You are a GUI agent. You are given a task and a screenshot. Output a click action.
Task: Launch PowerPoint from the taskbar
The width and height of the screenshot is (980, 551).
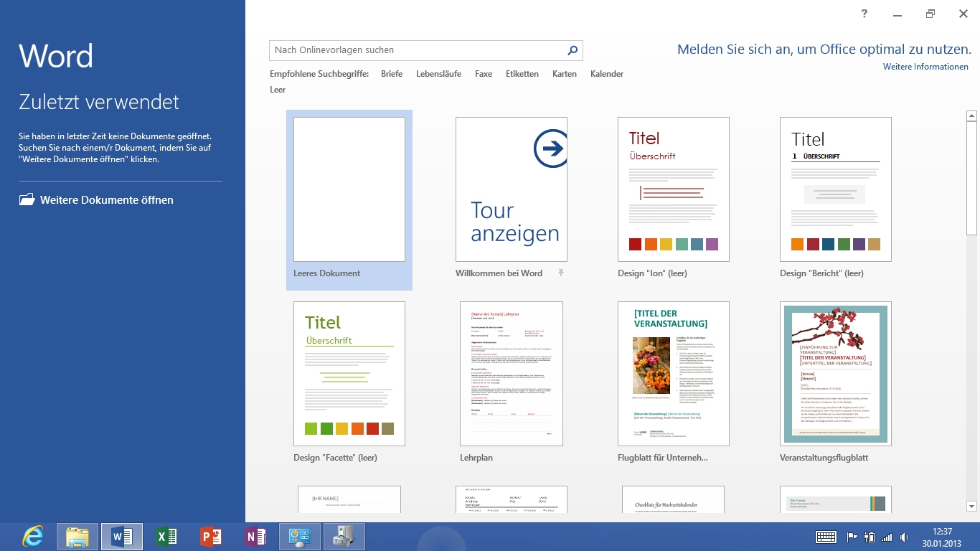pyautogui.click(x=211, y=537)
